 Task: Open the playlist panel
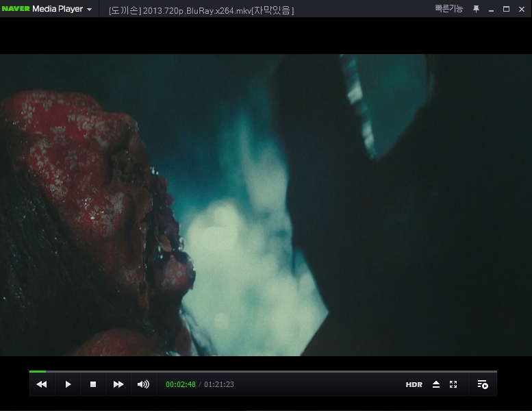tap(483, 385)
